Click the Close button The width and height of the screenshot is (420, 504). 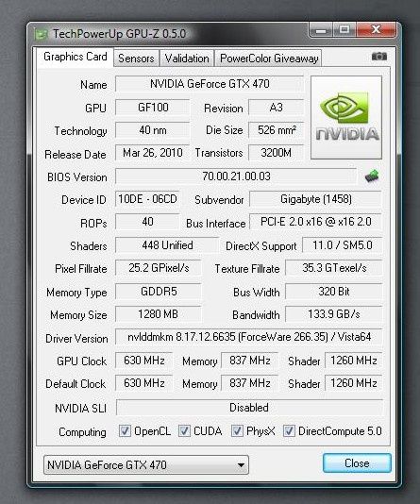point(357,462)
